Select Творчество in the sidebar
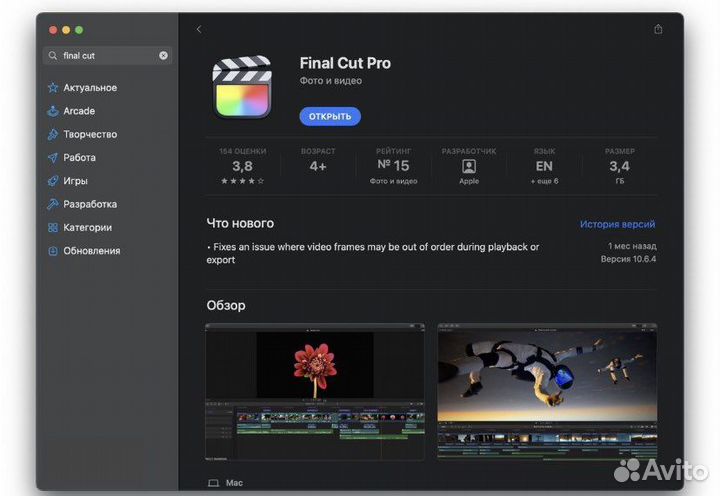 [89, 134]
